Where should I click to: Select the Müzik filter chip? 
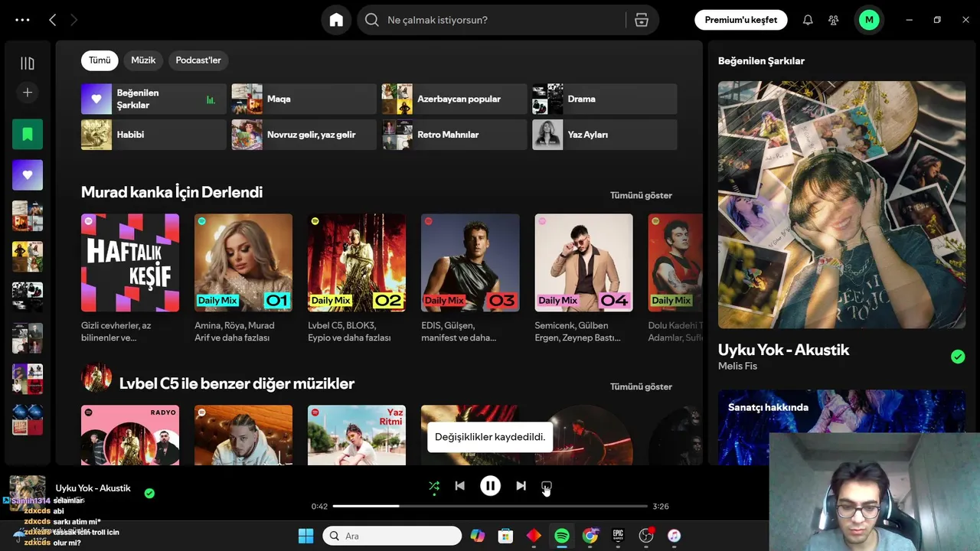(143, 60)
